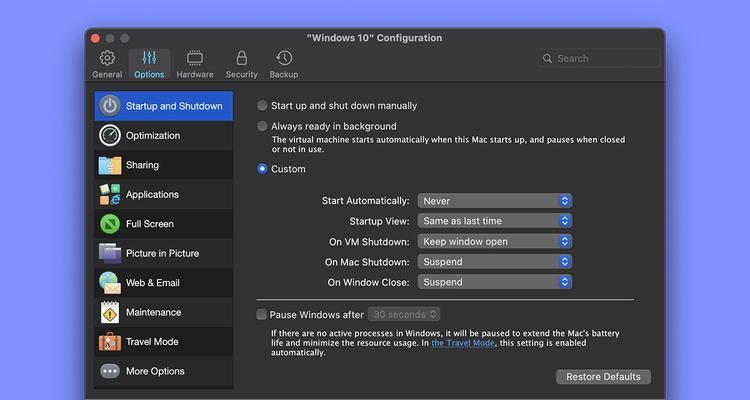Open the Backup clock icon
Screen dimensions: 750x400
tap(284, 58)
